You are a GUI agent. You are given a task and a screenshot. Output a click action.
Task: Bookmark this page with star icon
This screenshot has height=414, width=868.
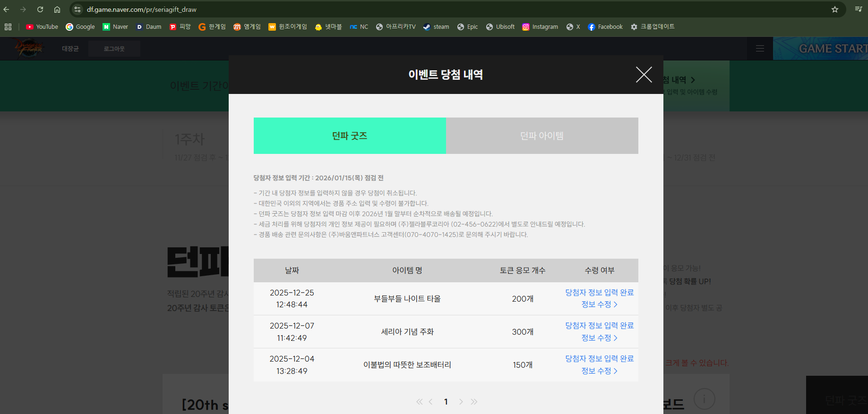[x=835, y=9]
